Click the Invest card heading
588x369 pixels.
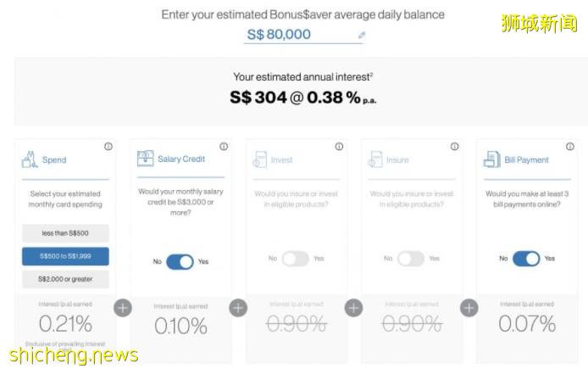[x=281, y=159]
